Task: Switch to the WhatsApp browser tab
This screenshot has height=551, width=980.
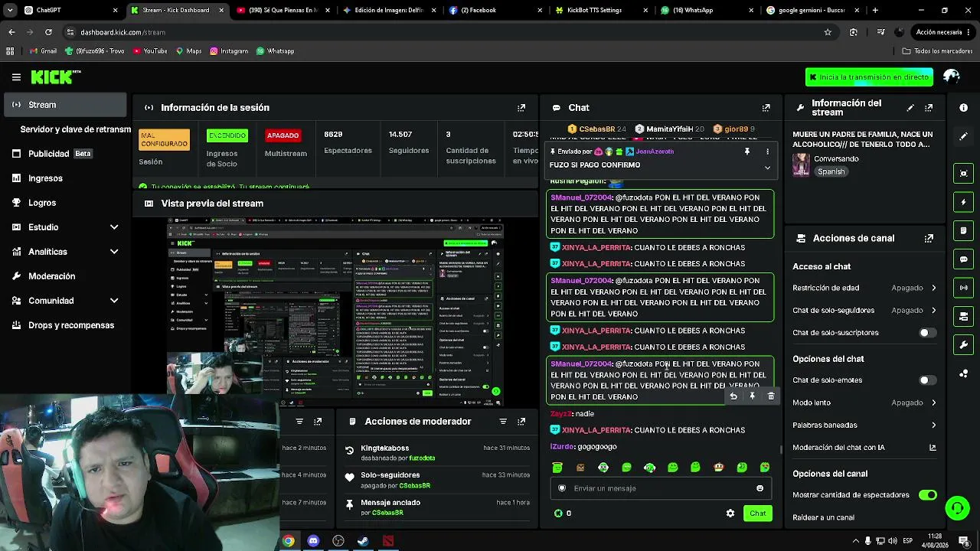Action: tap(707, 10)
